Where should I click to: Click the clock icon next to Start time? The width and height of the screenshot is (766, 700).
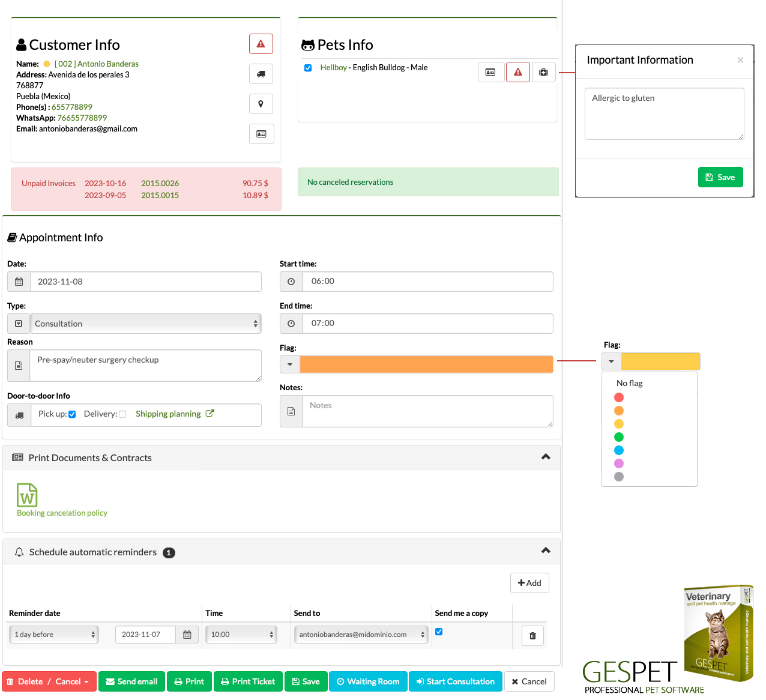pos(291,282)
